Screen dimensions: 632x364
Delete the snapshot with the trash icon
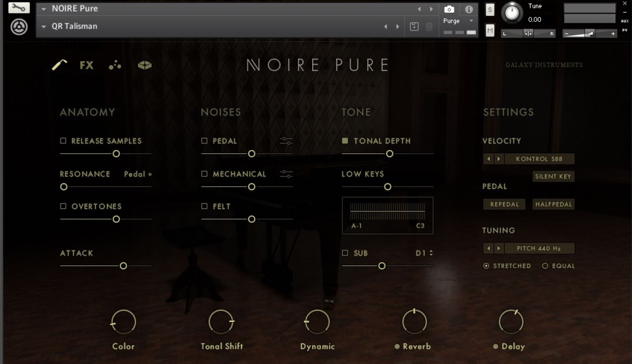click(x=429, y=26)
